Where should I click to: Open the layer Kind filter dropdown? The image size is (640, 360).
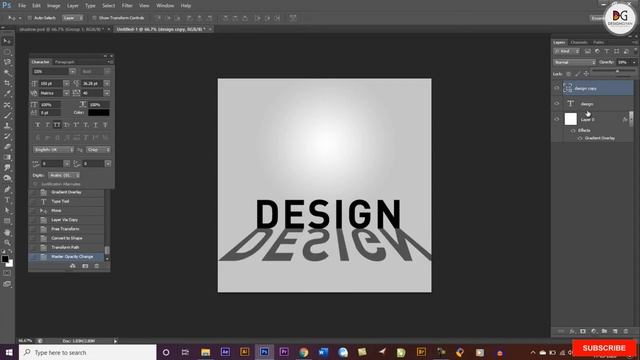pos(567,51)
